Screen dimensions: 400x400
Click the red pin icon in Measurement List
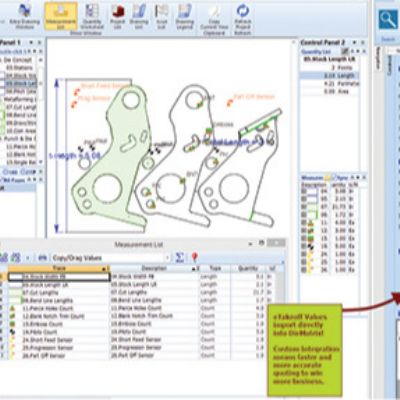(x=195, y=257)
